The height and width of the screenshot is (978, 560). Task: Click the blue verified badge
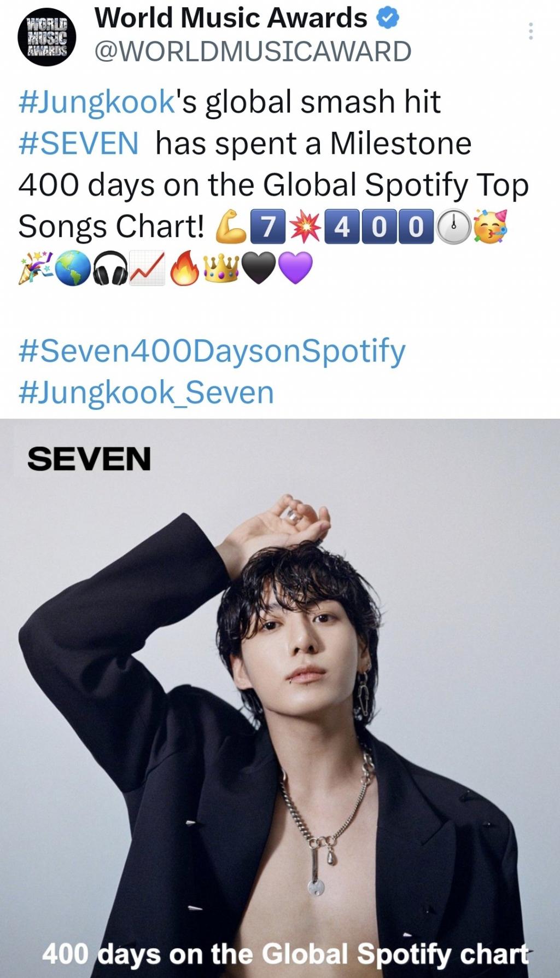[x=387, y=19]
